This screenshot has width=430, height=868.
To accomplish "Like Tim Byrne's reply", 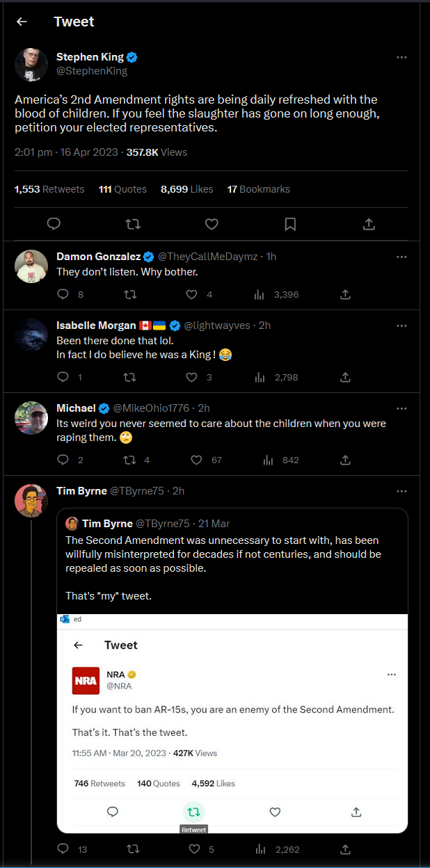I will coord(194,849).
